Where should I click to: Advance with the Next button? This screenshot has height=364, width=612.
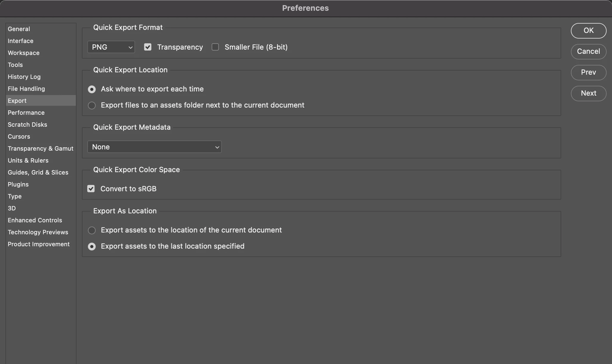coord(588,93)
